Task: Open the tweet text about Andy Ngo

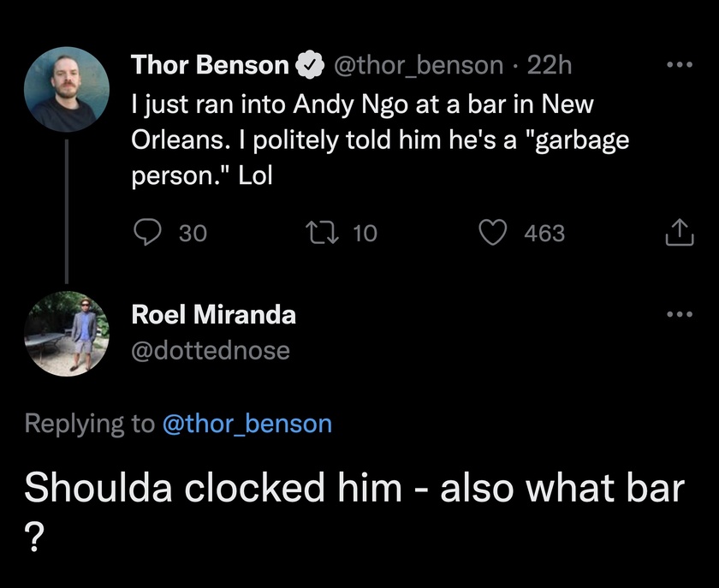Action: coord(377,140)
